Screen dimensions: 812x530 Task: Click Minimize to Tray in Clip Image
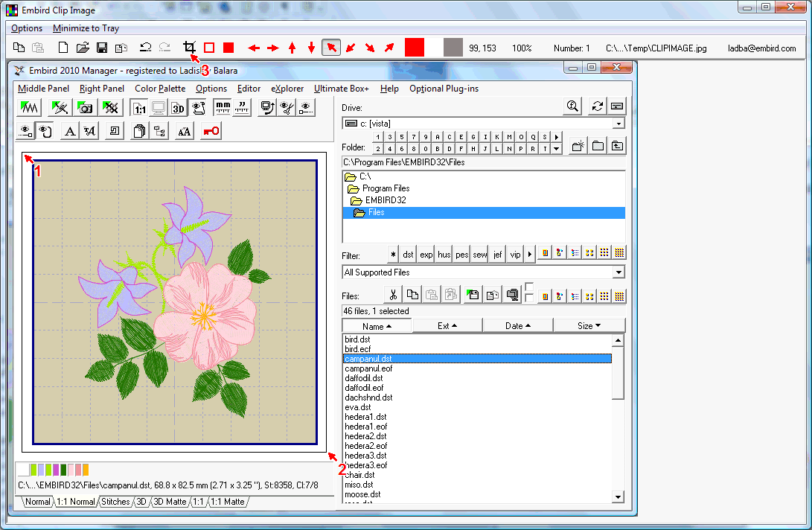86,28
